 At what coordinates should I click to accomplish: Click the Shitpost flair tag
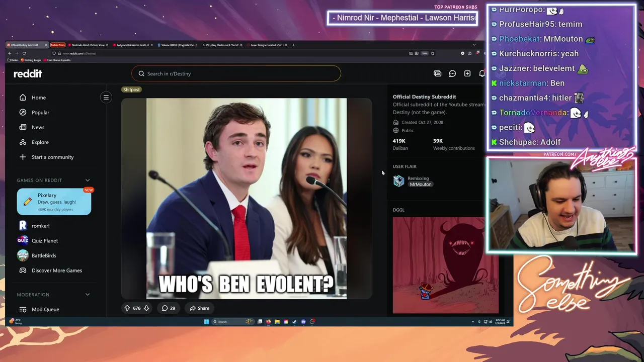click(x=131, y=89)
